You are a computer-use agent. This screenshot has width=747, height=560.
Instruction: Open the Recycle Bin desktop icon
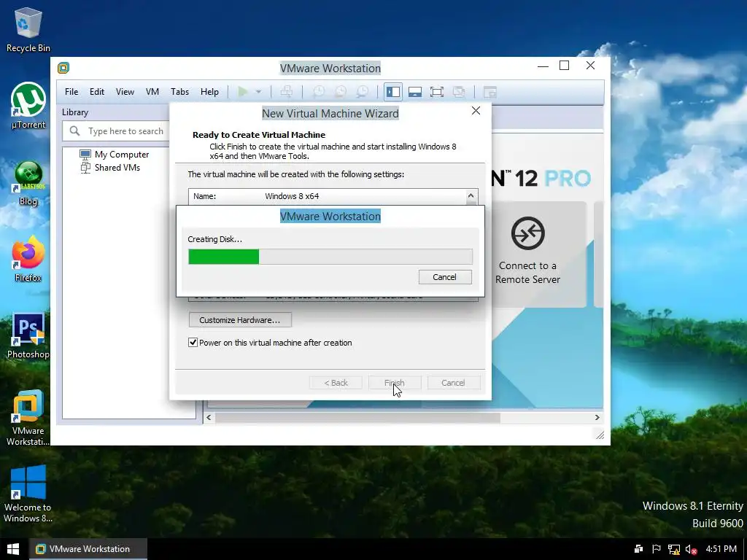coord(28,30)
